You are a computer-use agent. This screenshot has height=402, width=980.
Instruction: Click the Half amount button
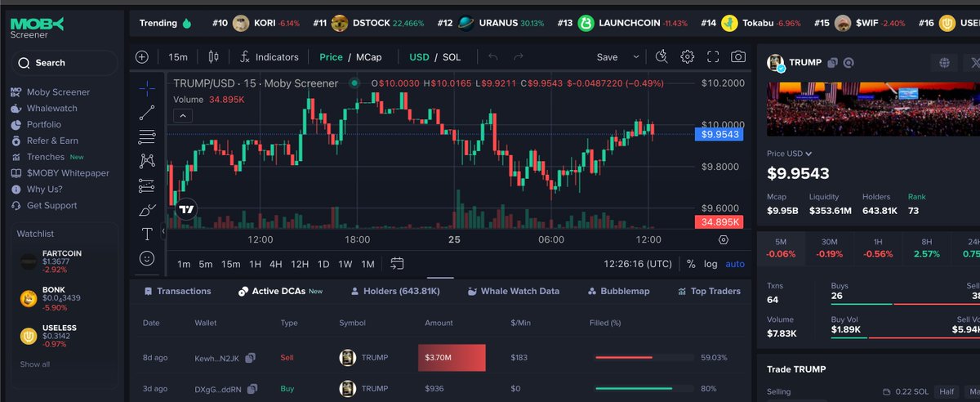coord(946,391)
